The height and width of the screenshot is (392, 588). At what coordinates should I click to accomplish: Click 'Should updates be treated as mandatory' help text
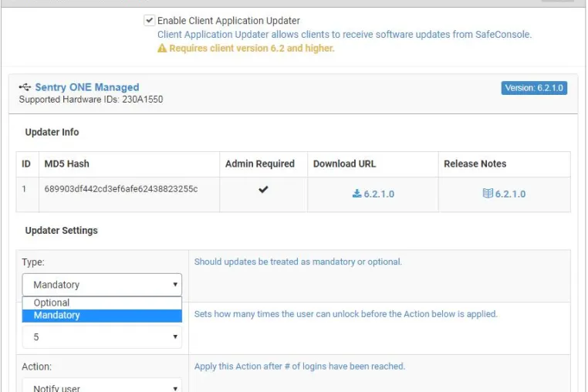[x=298, y=262]
